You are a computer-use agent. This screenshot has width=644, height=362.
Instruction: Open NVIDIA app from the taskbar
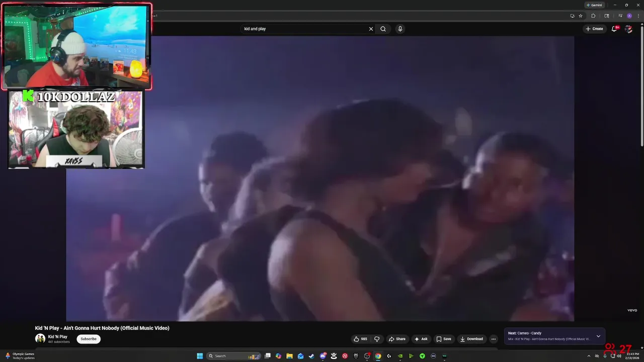pos(400,356)
